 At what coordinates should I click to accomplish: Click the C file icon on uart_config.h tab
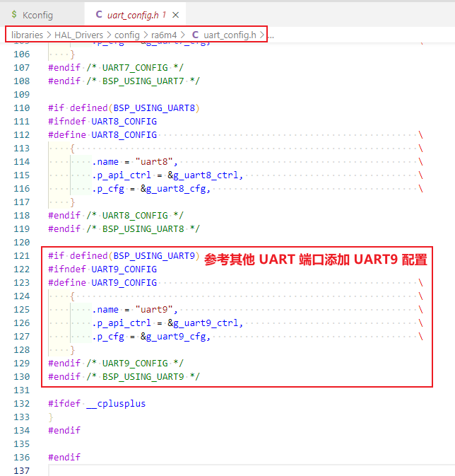(98, 15)
